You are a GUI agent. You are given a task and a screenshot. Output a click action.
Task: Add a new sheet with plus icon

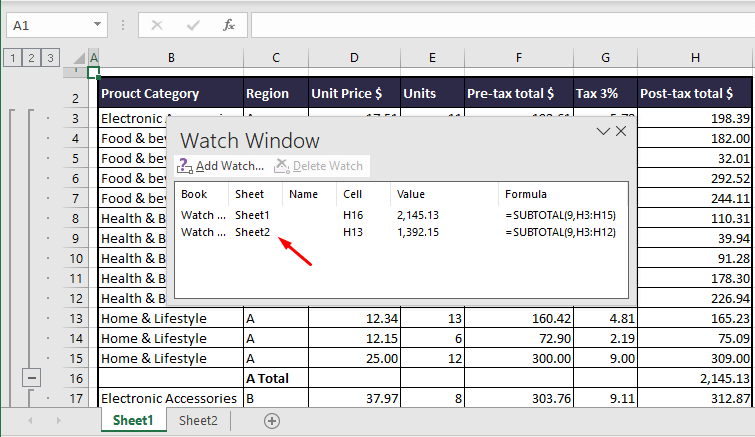tap(272, 421)
